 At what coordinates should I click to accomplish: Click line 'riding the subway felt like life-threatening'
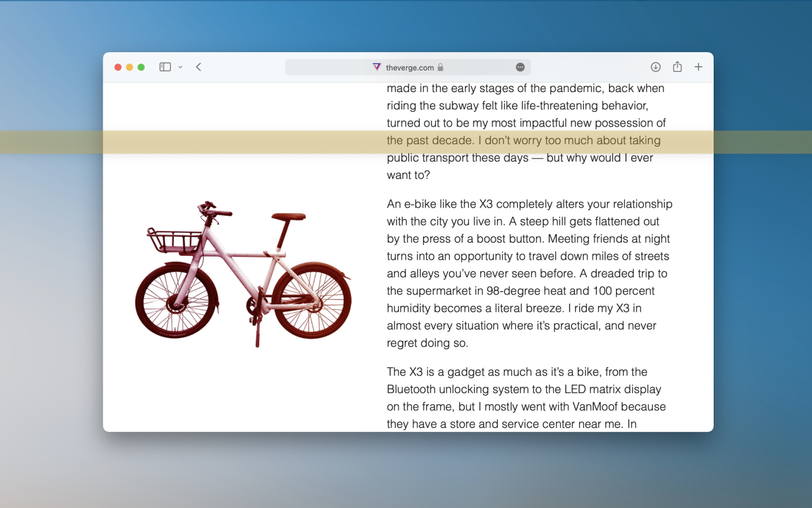(x=518, y=105)
